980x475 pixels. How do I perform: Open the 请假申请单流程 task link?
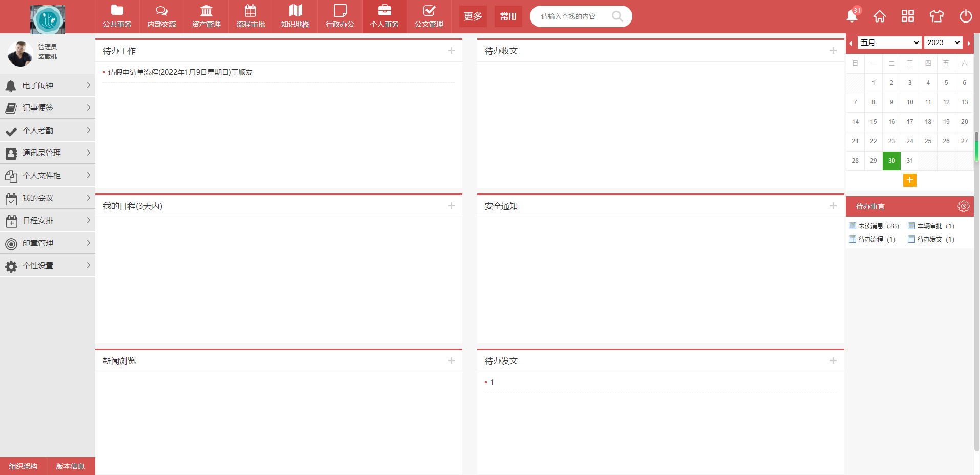(x=180, y=72)
